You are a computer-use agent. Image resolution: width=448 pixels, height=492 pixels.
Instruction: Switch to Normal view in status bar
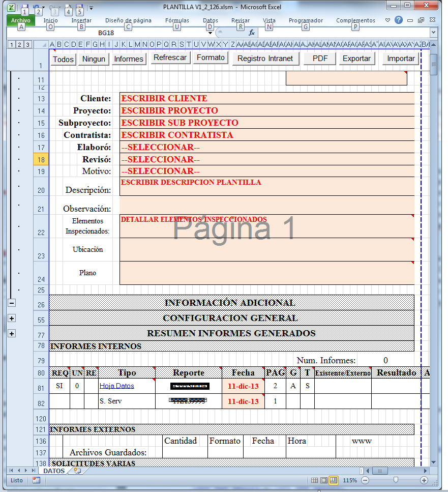click(315, 480)
